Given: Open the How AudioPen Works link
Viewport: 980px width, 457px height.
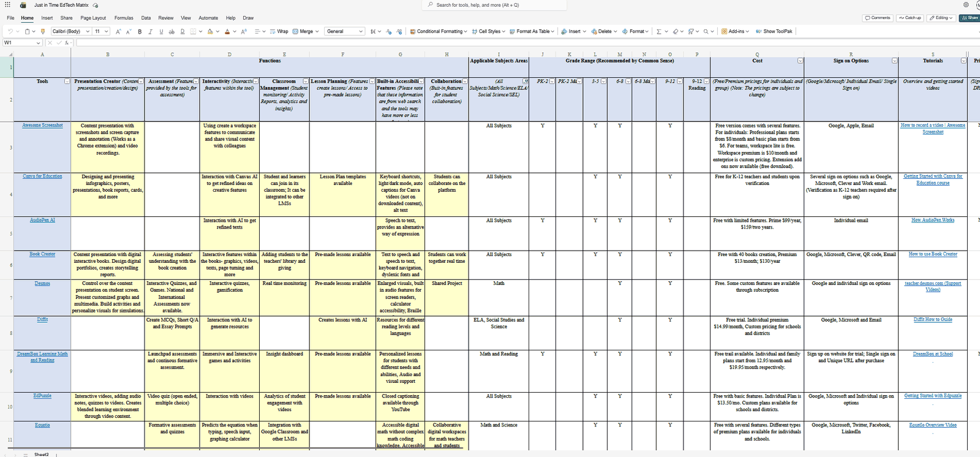Looking at the screenshot, I should tap(933, 220).
